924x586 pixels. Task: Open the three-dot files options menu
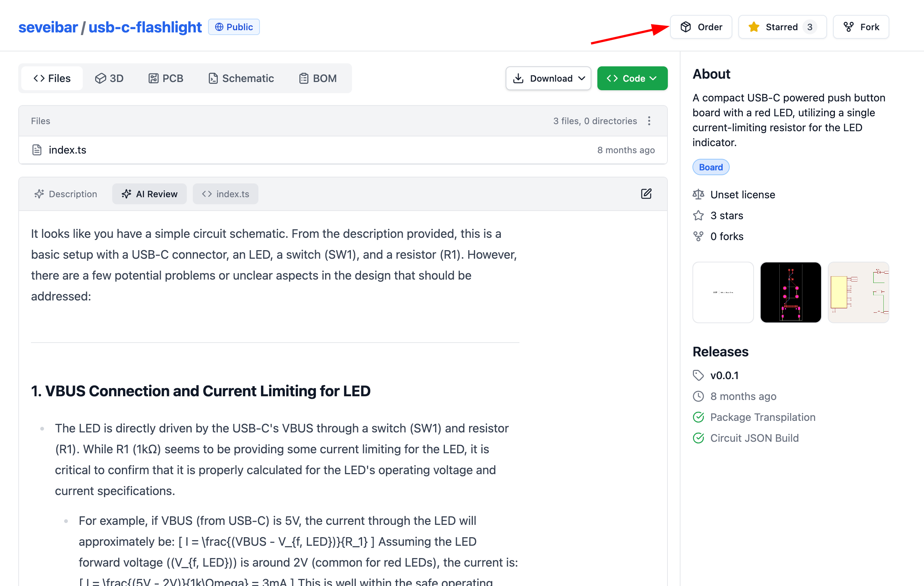point(649,121)
